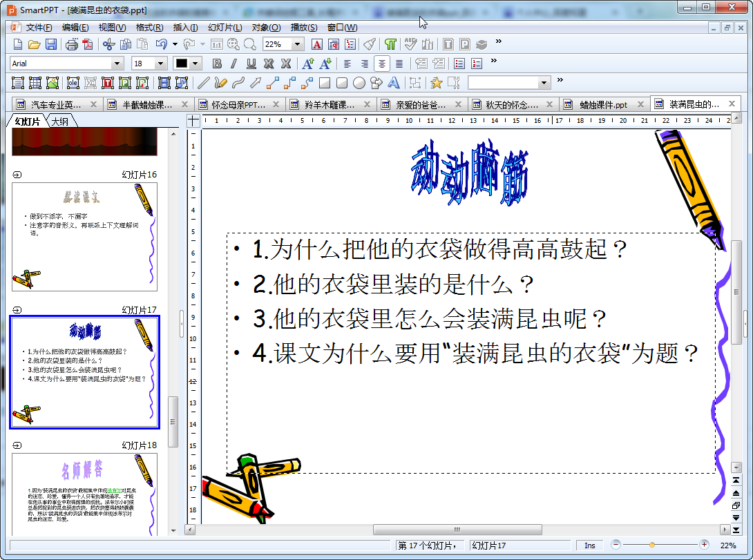753x560 pixels.
Task: Paste from clipboard icon
Action: pos(142,45)
